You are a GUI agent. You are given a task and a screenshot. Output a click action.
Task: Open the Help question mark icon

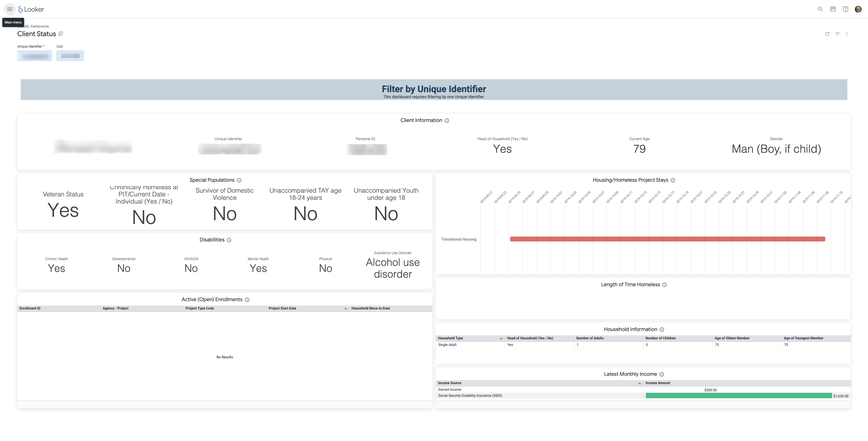pos(845,9)
